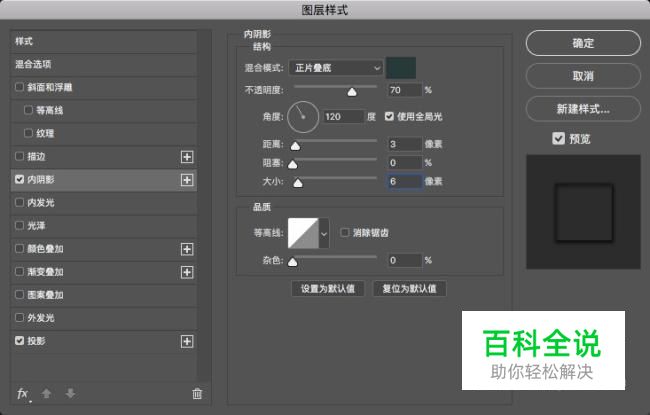Select the 样式 row in left list

point(103,41)
